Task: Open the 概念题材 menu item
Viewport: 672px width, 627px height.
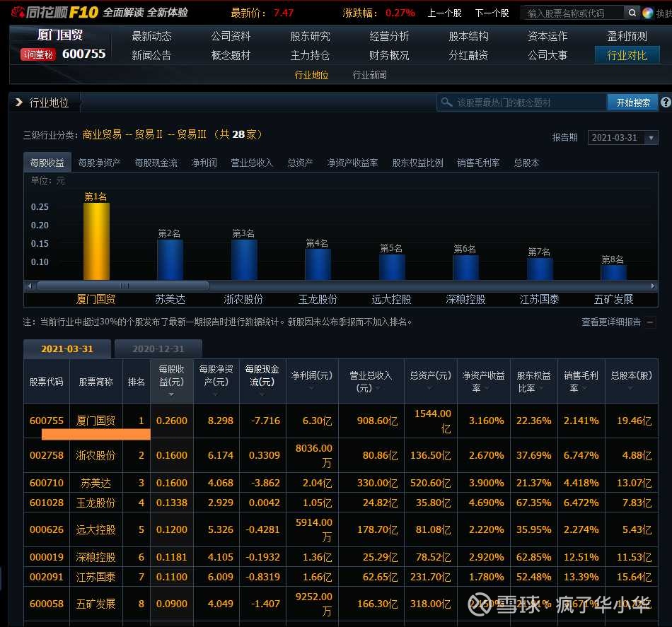Action: click(231, 55)
